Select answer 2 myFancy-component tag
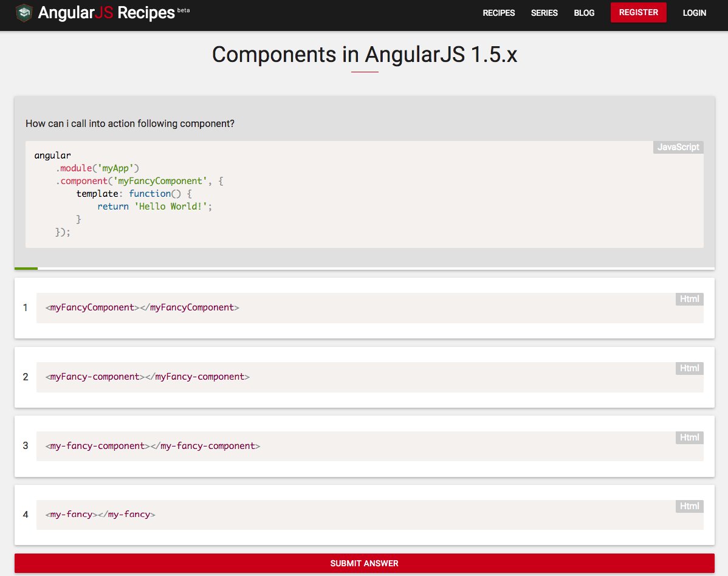The height and width of the screenshot is (576, 728). pos(365,377)
